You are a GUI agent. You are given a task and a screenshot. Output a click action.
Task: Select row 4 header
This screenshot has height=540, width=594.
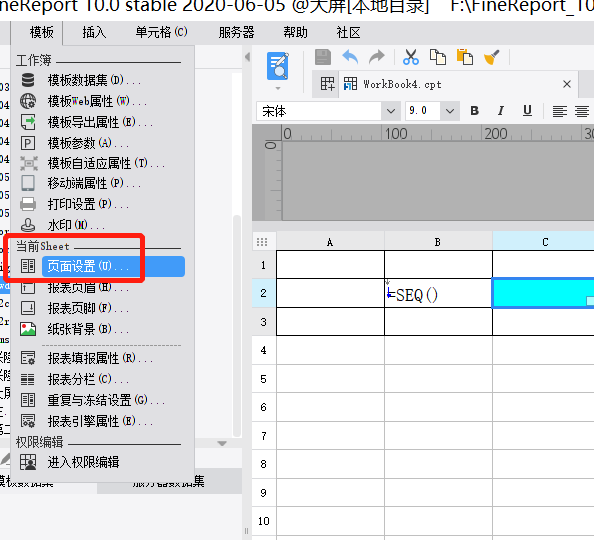pyautogui.click(x=264, y=350)
